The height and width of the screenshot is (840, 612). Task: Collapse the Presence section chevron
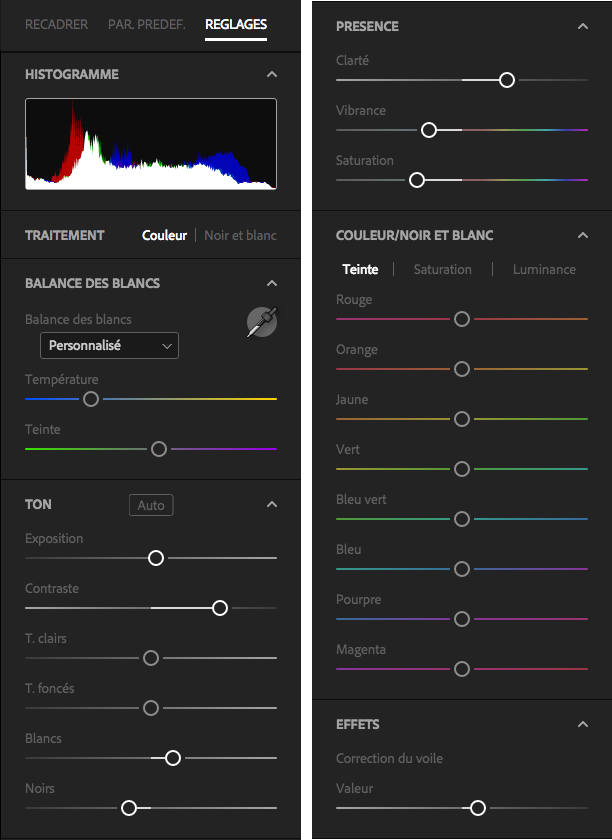(583, 26)
